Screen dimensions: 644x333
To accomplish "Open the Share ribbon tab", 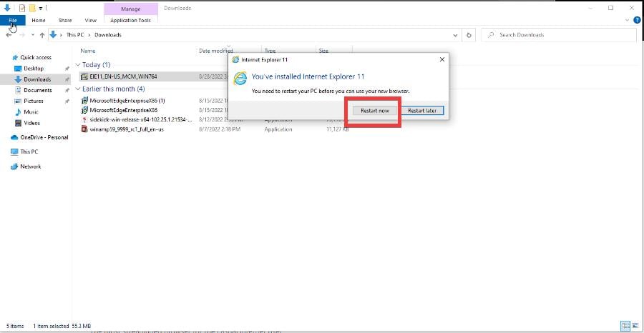I will (x=65, y=20).
